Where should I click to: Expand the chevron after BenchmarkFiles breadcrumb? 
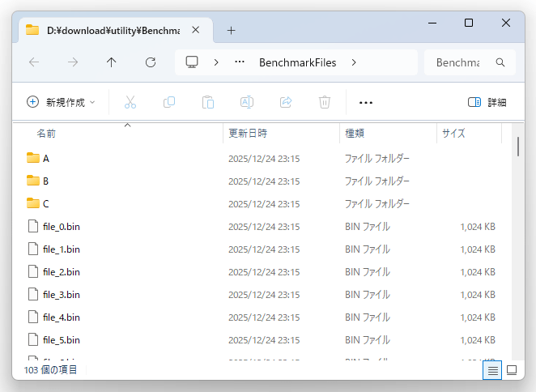[x=354, y=62]
